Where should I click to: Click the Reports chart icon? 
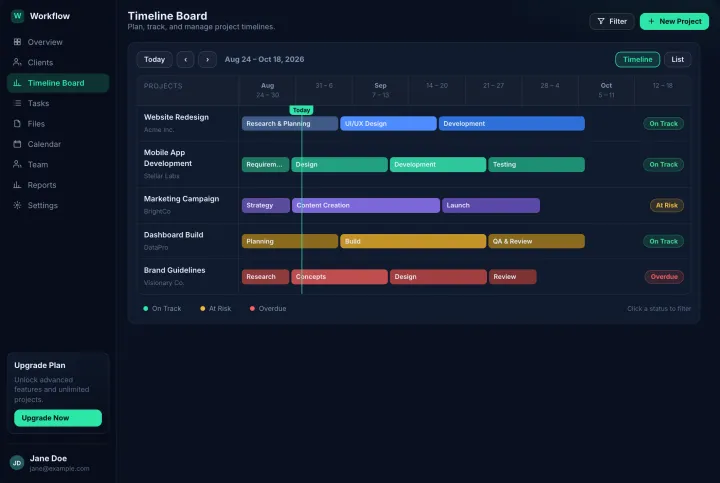(x=17, y=185)
